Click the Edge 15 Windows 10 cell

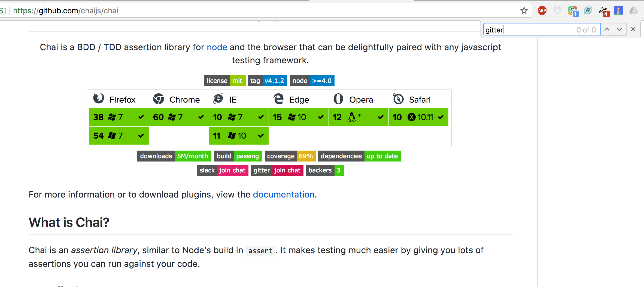[299, 117]
